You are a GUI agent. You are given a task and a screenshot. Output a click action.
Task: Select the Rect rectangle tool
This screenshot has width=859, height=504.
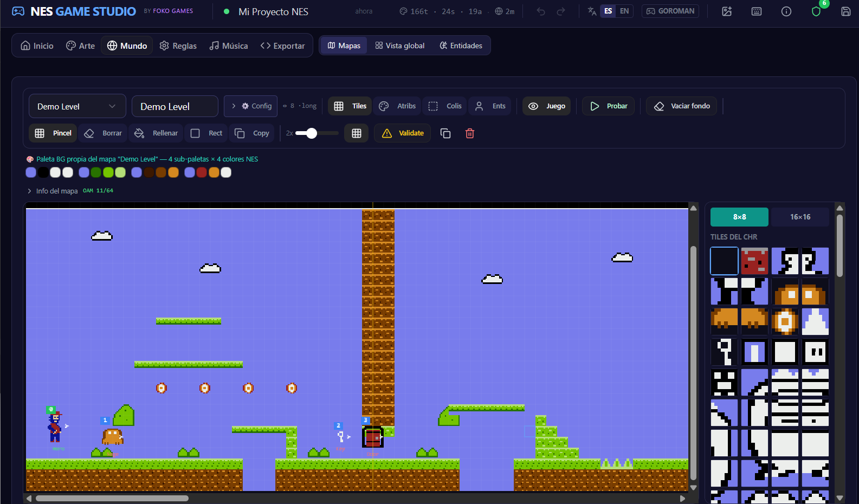coord(206,133)
